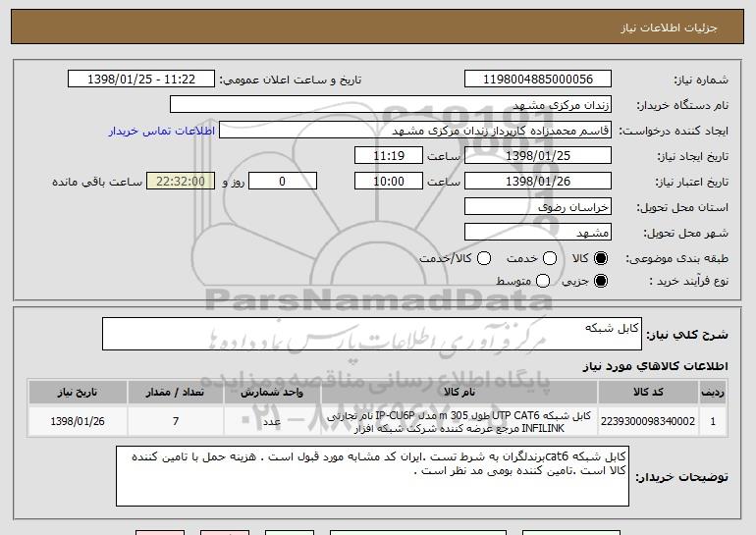The width and height of the screenshot is (756, 535).
Task: Select the کالا radio button
Action: 601,258
